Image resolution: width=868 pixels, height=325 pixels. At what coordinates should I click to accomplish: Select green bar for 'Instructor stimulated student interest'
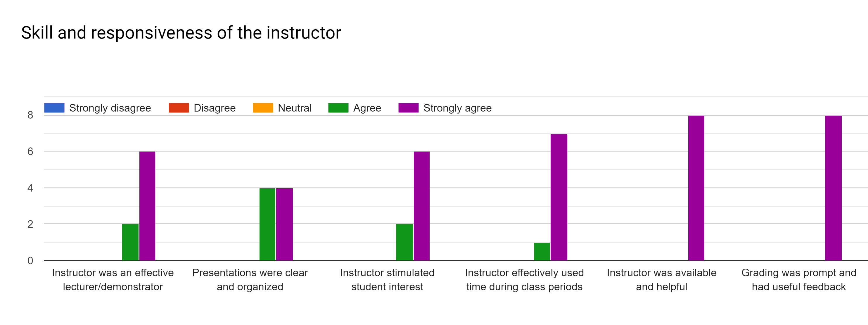pyautogui.click(x=404, y=242)
